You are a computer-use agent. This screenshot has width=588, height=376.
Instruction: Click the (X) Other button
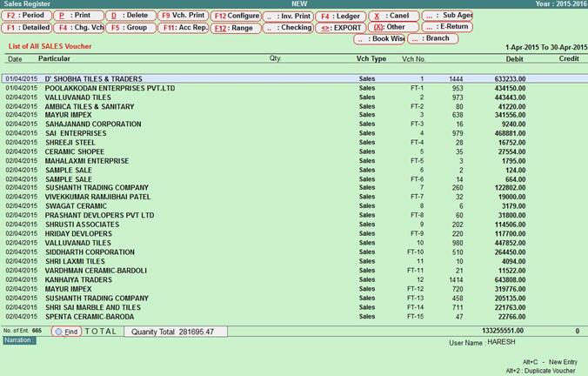pyautogui.click(x=393, y=27)
